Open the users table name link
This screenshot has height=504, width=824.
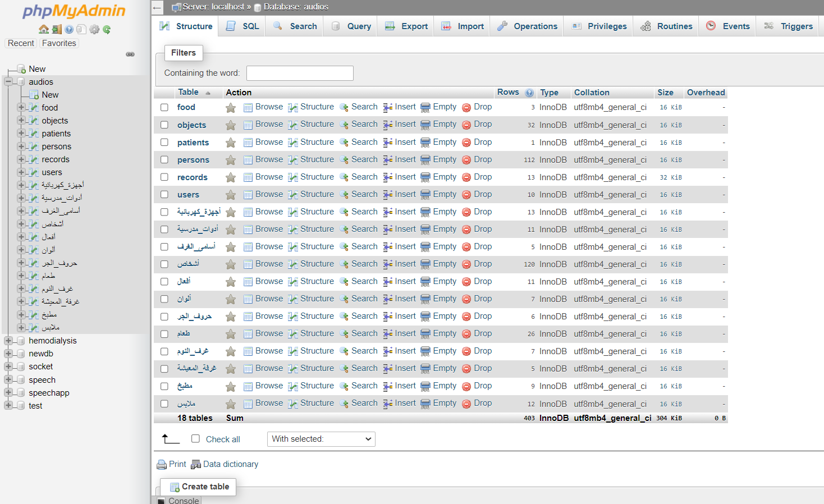188,195
